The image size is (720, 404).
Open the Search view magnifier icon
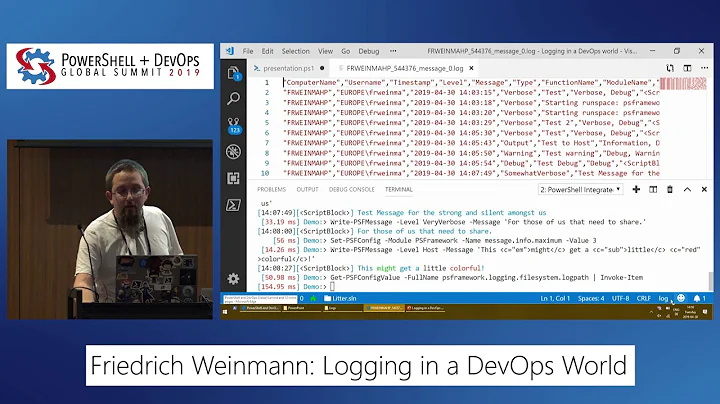pos(233,98)
